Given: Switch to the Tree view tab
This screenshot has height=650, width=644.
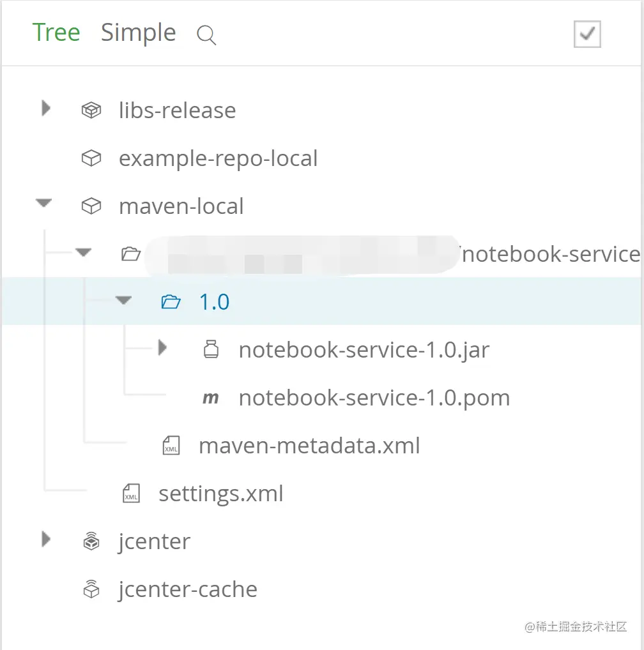Looking at the screenshot, I should [56, 33].
